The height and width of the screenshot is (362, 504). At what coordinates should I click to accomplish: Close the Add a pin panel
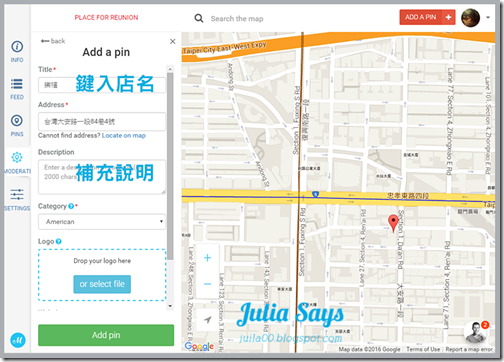173,41
